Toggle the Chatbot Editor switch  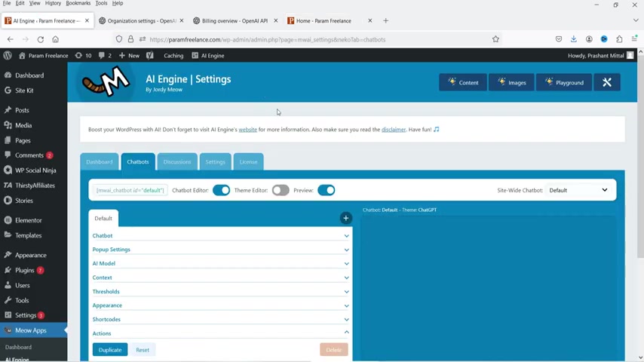[222, 190]
